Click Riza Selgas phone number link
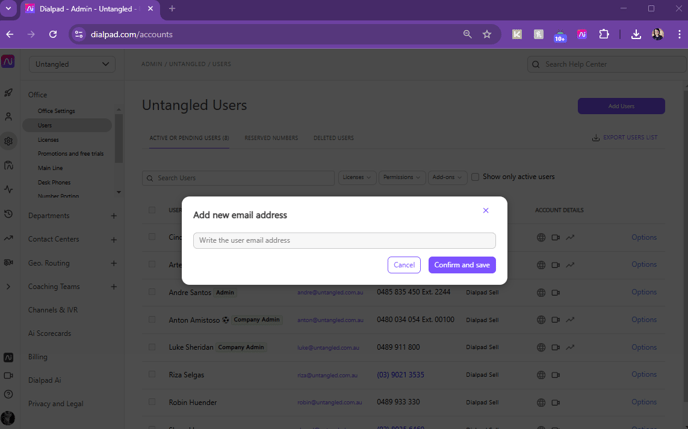Viewport: 688px width, 429px height. 400,375
